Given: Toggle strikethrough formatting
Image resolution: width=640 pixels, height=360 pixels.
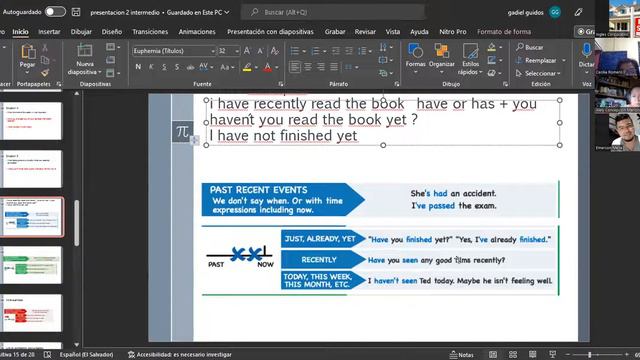Looking at the screenshot, I should pos(190,67).
